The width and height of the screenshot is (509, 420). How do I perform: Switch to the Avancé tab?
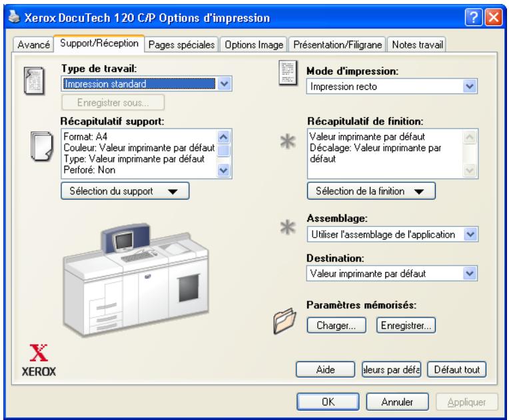click(x=33, y=45)
